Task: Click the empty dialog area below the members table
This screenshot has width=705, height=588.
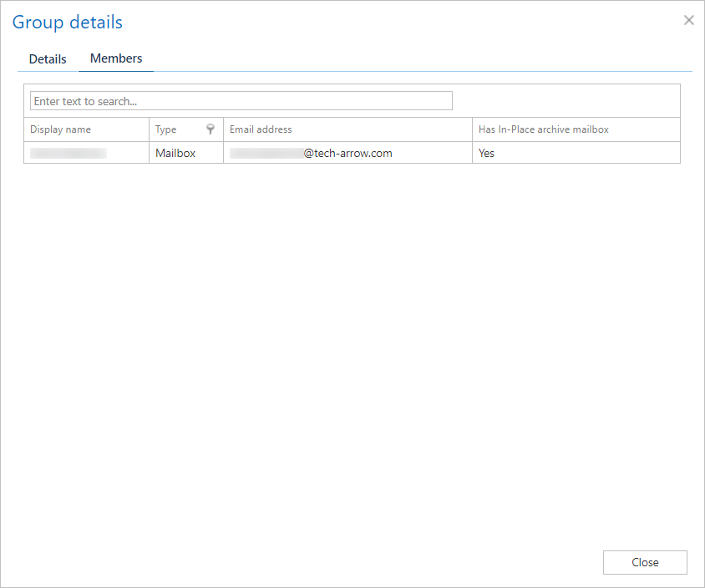Action: click(x=352, y=351)
